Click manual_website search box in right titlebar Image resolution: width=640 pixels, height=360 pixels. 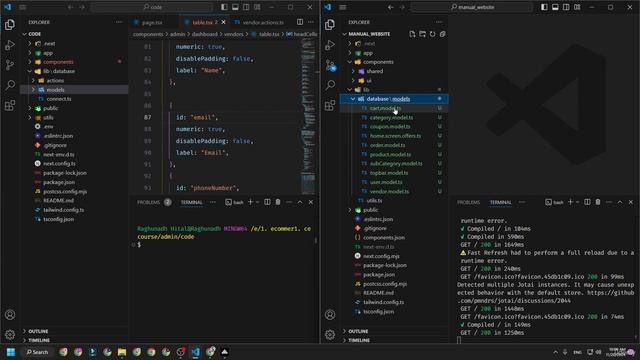[x=472, y=7]
